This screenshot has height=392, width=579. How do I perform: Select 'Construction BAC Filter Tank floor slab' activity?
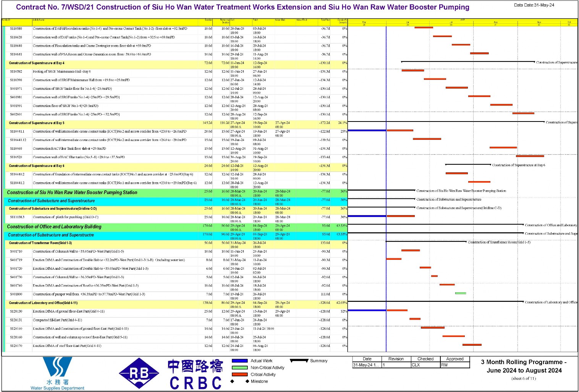pos(69,149)
